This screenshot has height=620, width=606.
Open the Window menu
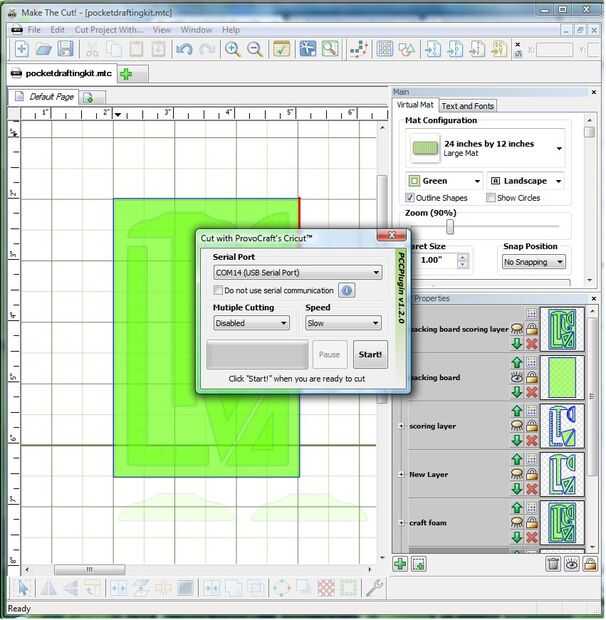coord(196,30)
